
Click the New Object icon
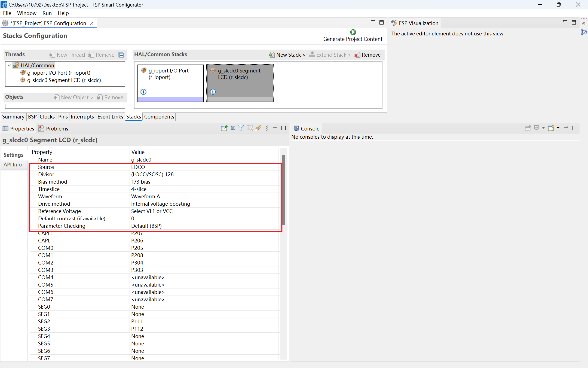pyautogui.click(x=57, y=97)
